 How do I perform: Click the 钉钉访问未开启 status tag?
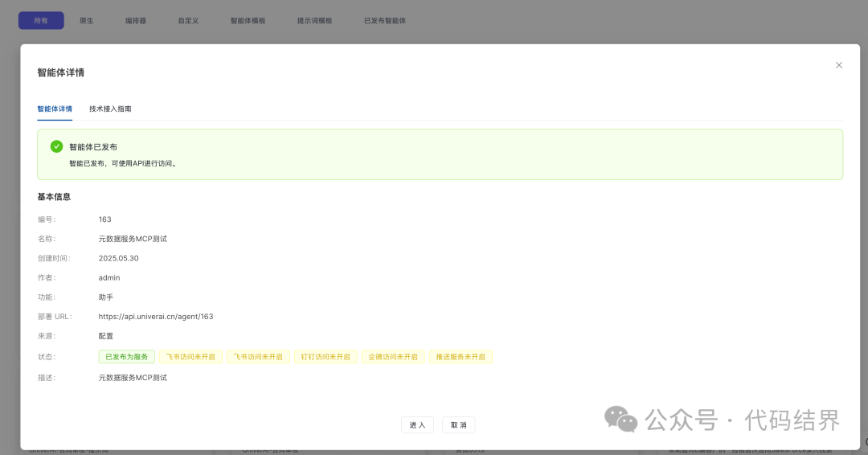pos(325,356)
